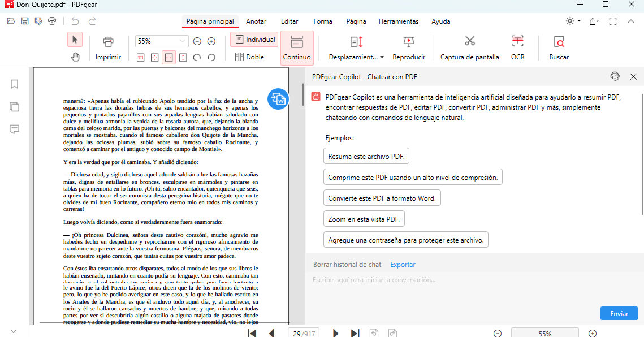The image size is (644, 337).
Task: Switch to the Editar tab
Action: coord(289,21)
